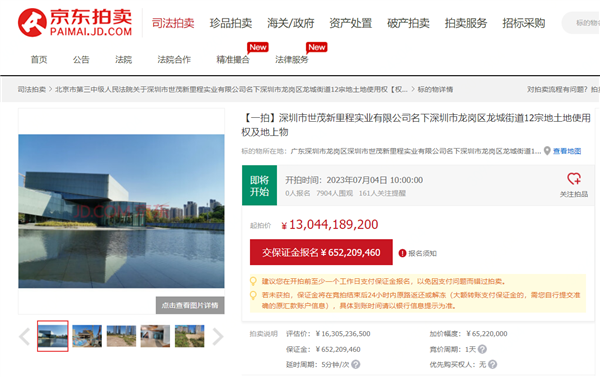Screen dimensions: 600x377
Task: Click the map pin icon
Action: coord(547,151)
